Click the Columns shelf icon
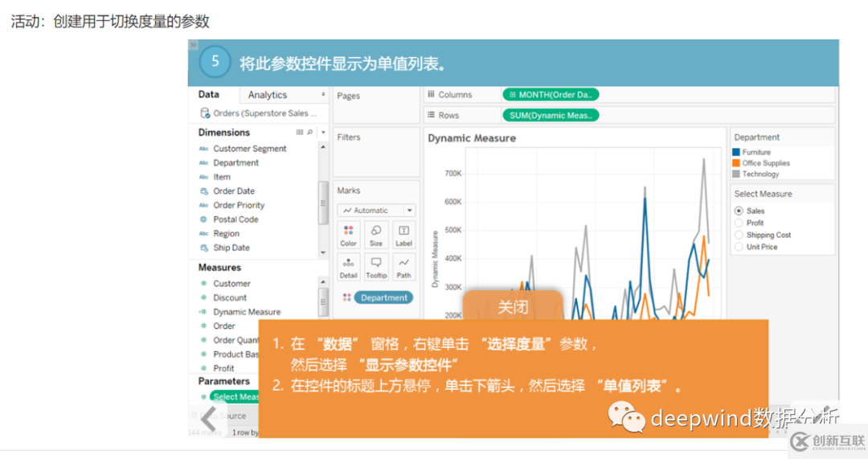The image size is (868, 459). [432, 95]
